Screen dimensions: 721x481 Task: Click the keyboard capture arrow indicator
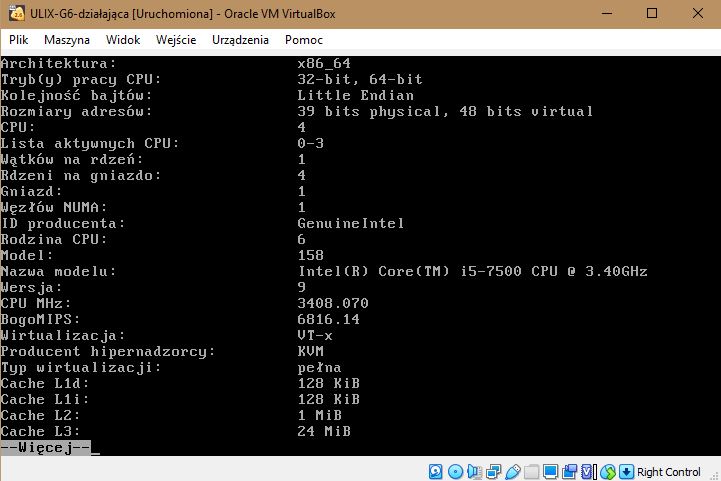point(626,471)
